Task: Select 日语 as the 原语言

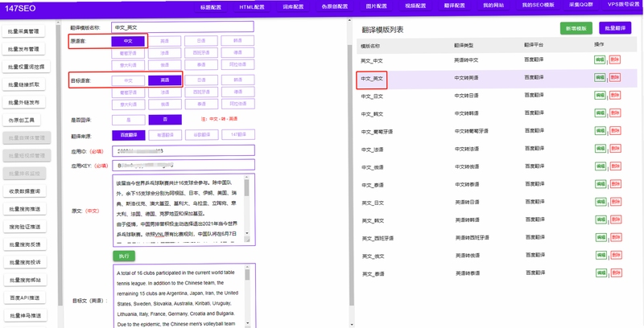Action: coord(200,41)
